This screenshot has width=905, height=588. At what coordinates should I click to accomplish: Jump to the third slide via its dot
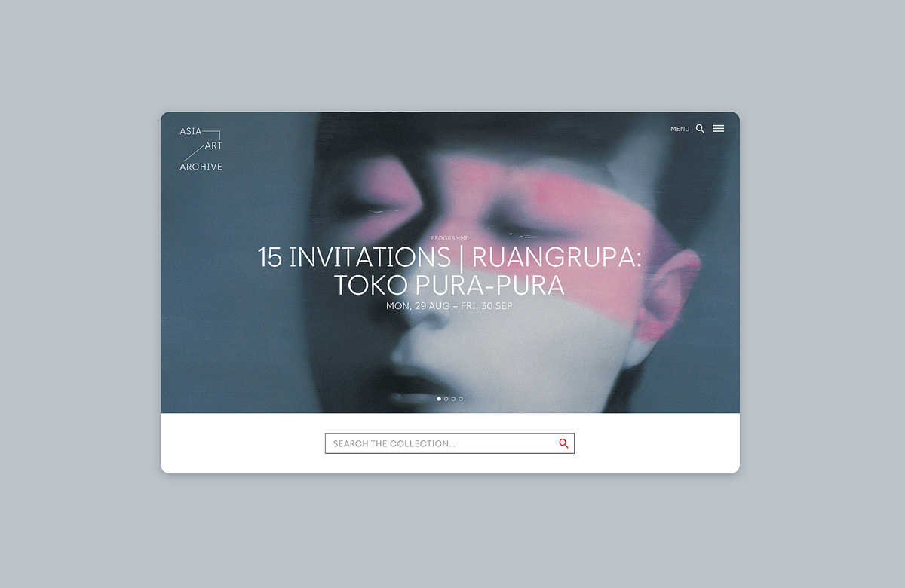click(x=452, y=398)
